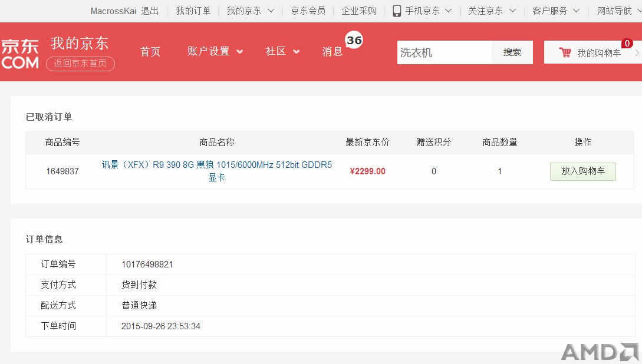The width and height of the screenshot is (642, 364).
Task: Click the 最新京东价 column header
Action: click(368, 143)
